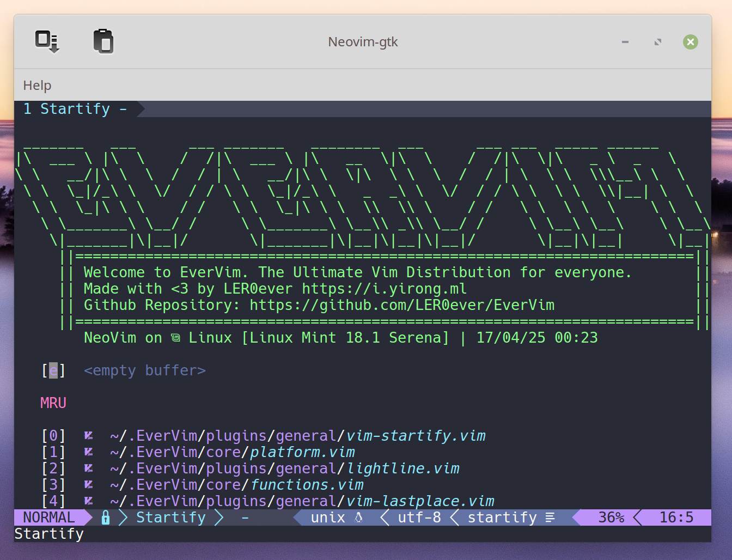
Task: Open the Help menu
Action: coord(37,86)
